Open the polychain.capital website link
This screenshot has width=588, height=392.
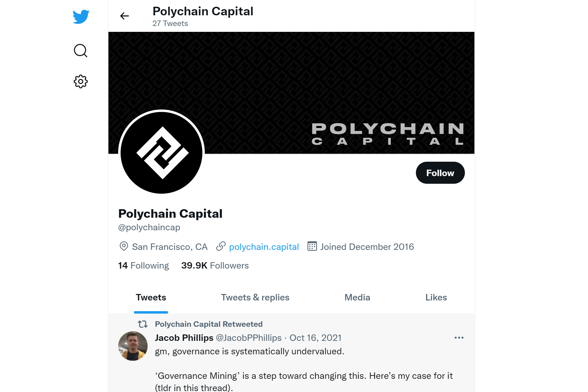pyautogui.click(x=264, y=247)
